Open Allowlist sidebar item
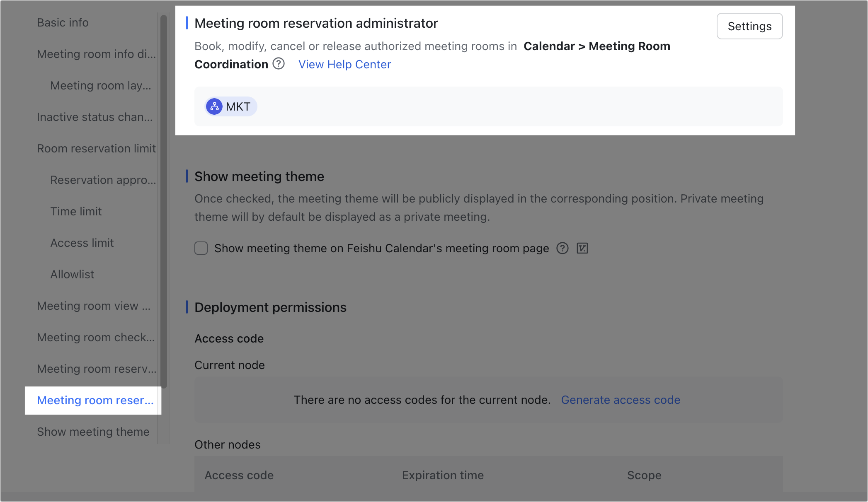Viewport: 868px width, 502px height. point(72,274)
